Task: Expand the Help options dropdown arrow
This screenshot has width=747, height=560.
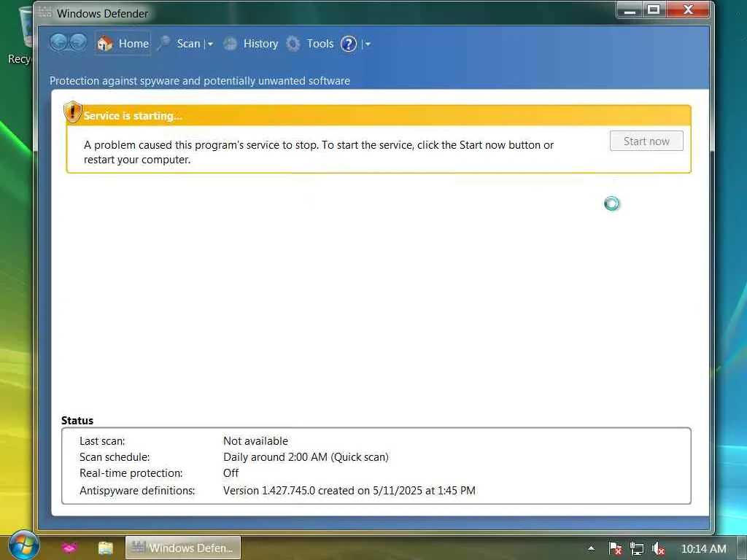Action: coord(368,44)
